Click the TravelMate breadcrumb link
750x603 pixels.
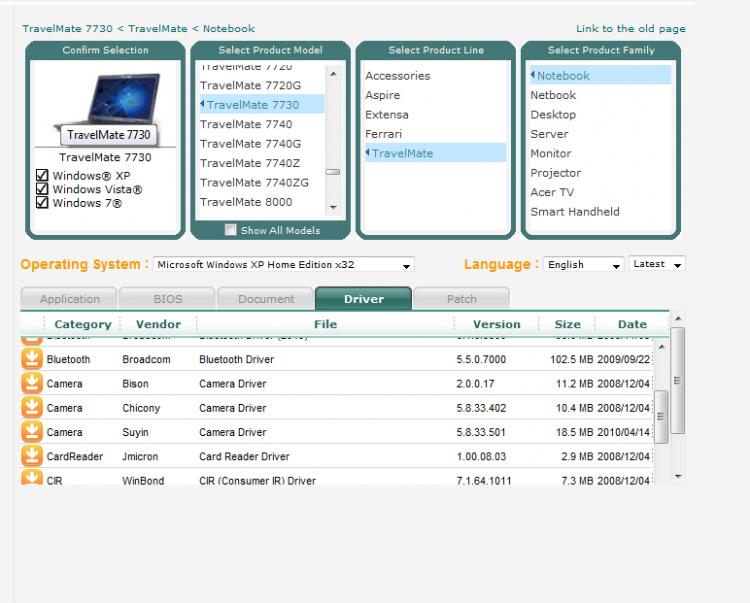click(x=158, y=29)
